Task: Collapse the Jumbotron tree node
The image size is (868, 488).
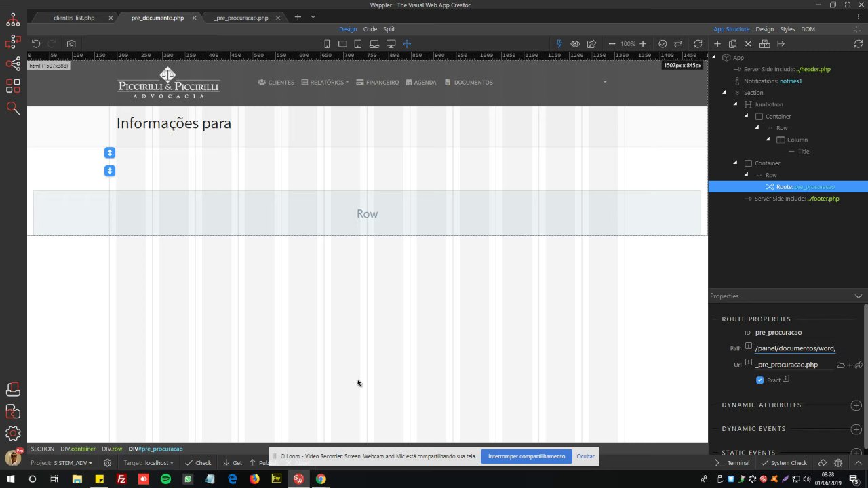Action: pyautogui.click(x=736, y=104)
